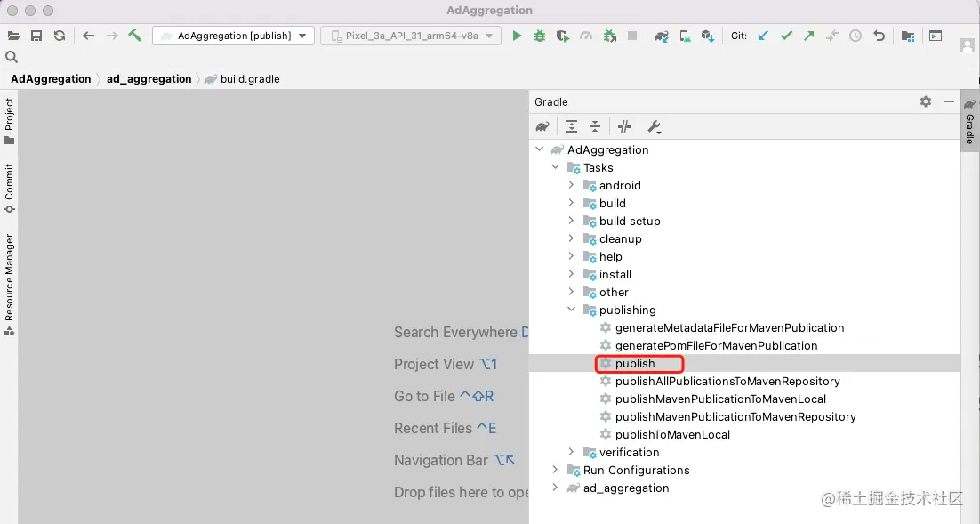Open Gradle panel settings gear
Viewport: 980px width, 524px height.
click(926, 101)
